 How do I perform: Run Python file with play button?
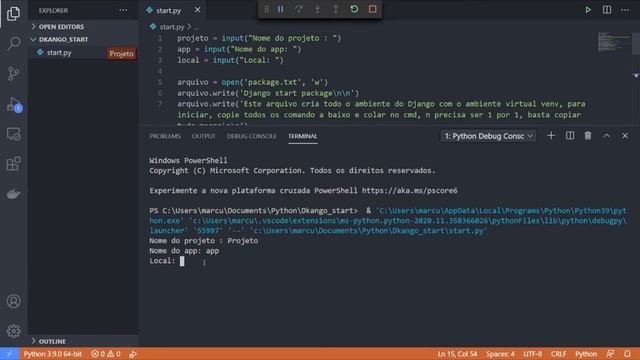[588, 10]
